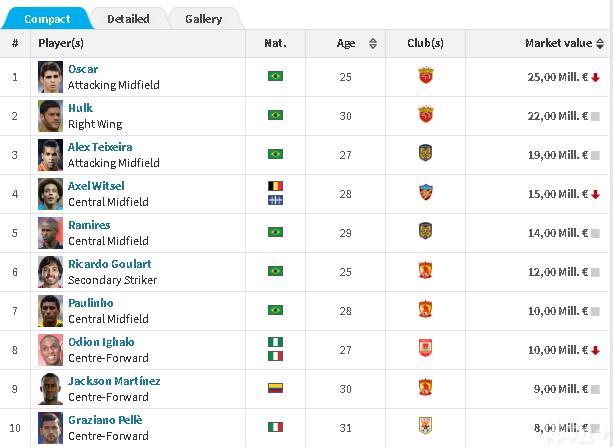The height and width of the screenshot is (447, 613).
Task: Click Oscar's player photo thumbnail
Action: [x=50, y=77]
